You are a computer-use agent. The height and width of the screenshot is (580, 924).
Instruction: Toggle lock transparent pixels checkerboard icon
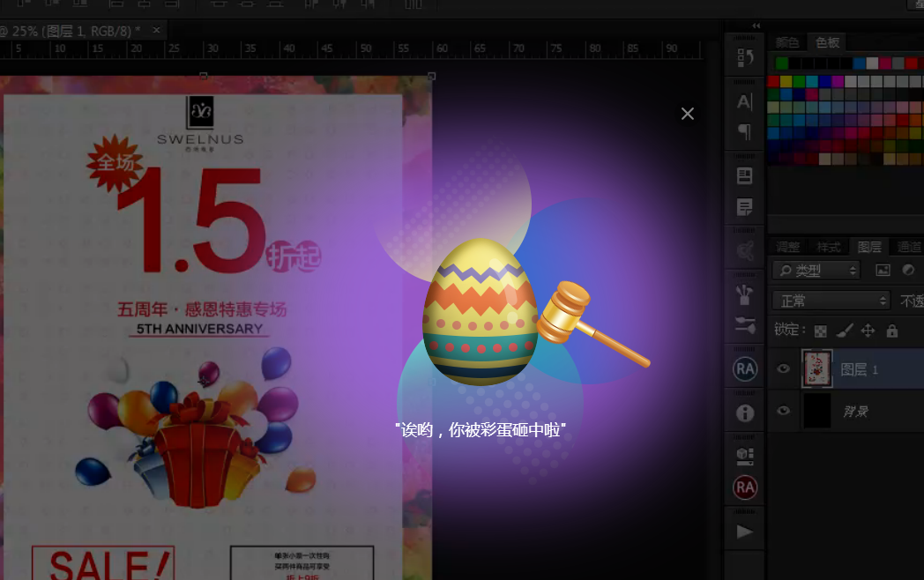[821, 331]
